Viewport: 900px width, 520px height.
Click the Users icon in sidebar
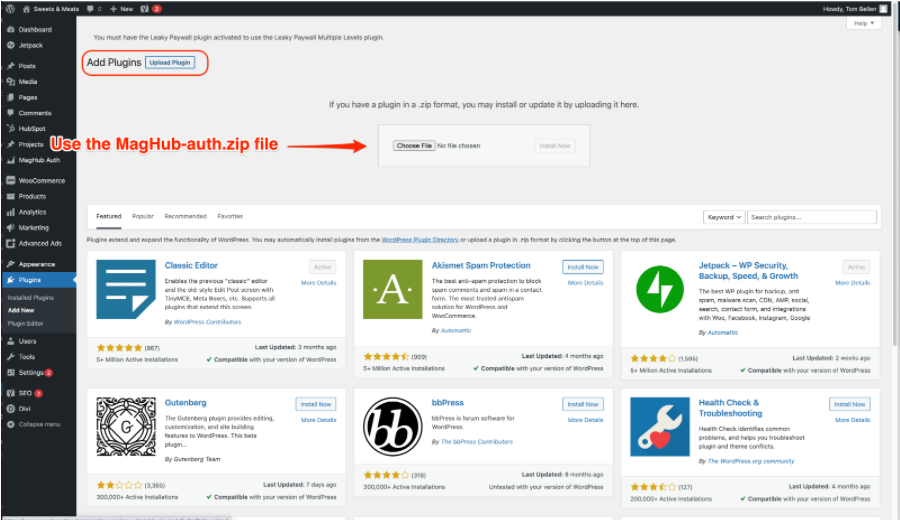click(10, 341)
